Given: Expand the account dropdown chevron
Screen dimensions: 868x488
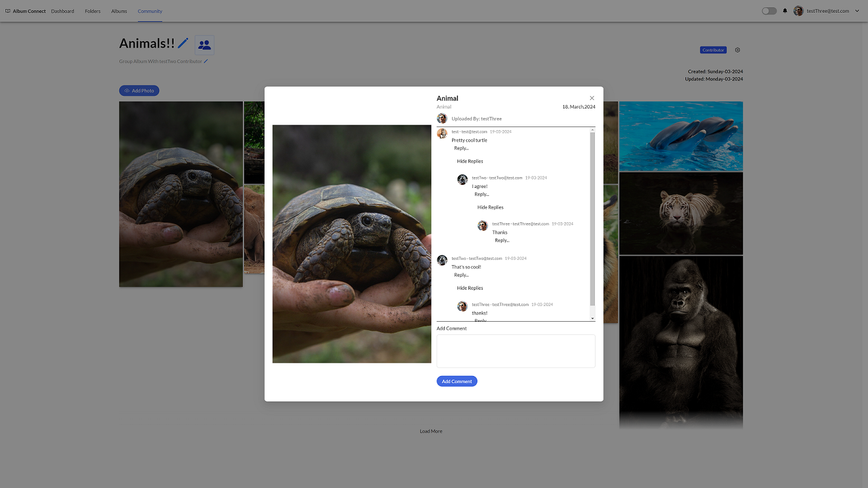Looking at the screenshot, I should coord(857,11).
